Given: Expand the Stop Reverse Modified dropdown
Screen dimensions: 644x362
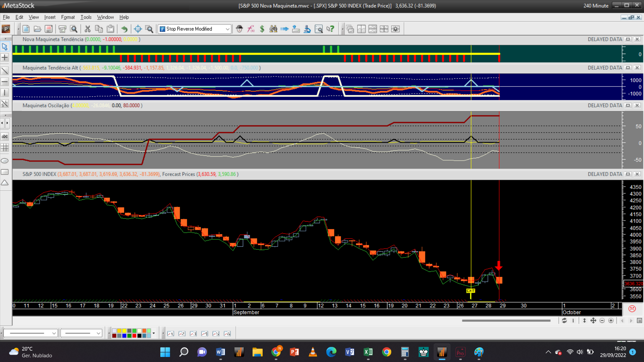Looking at the screenshot, I should (227, 29).
